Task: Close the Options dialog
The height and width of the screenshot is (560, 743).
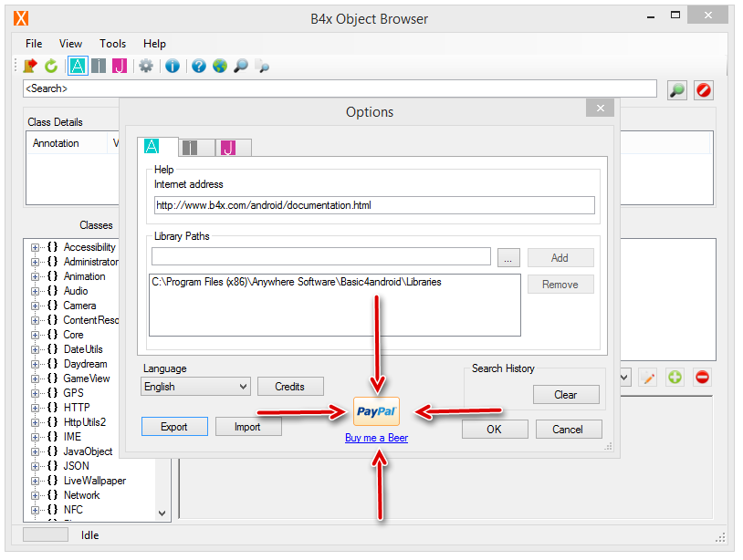Action: (x=601, y=108)
